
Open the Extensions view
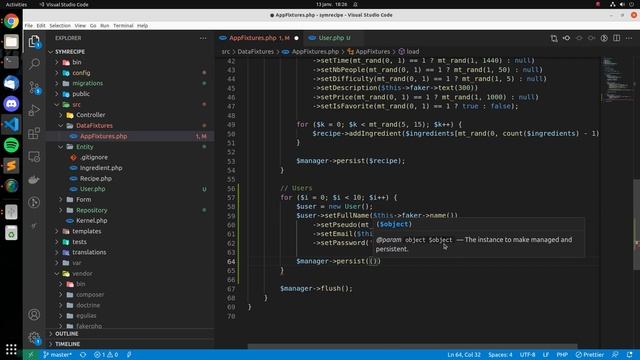pyautogui.click(x=34, y=133)
